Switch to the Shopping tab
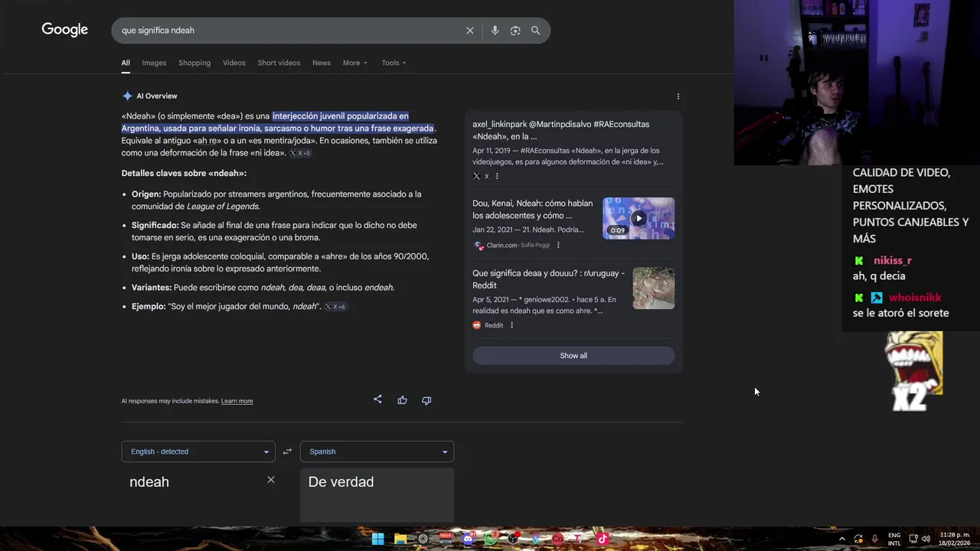 (x=194, y=63)
